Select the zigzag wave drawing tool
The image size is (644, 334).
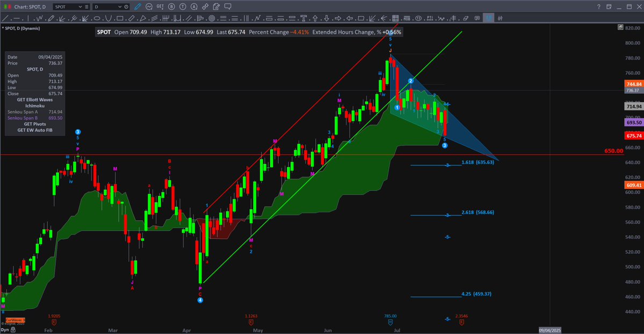click(x=39, y=18)
